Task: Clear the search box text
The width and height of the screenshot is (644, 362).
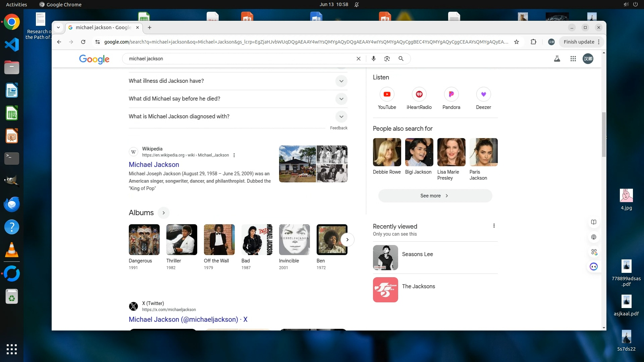Action: click(x=358, y=59)
